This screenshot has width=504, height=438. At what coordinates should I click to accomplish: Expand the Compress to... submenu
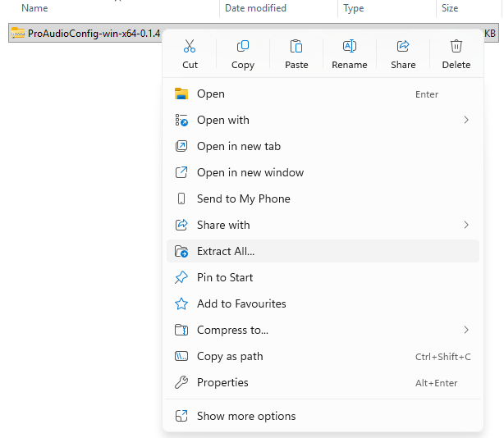click(323, 330)
